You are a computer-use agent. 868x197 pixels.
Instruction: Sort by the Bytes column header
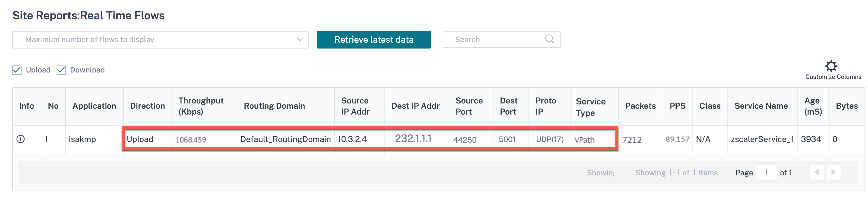[847, 106]
